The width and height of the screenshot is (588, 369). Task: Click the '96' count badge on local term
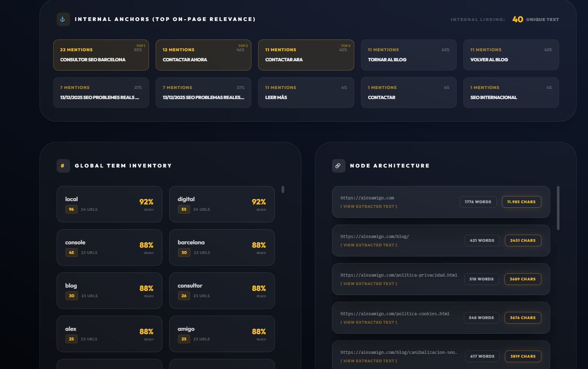(71, 209)
